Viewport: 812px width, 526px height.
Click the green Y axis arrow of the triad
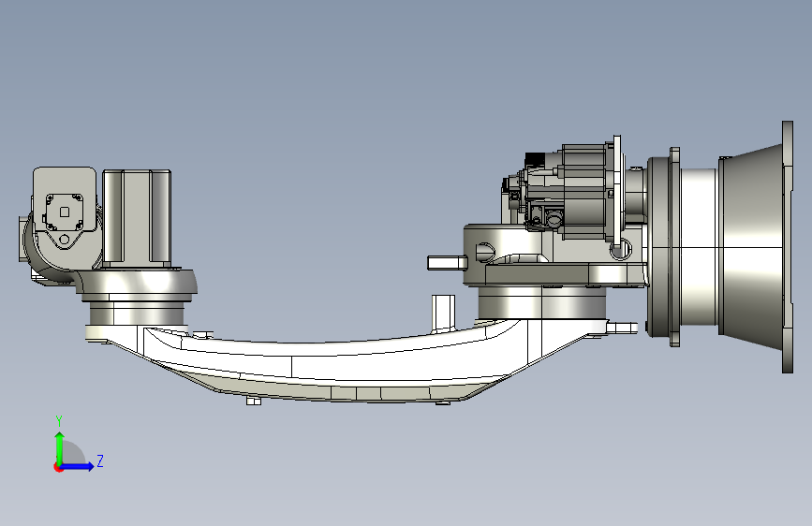click(60, 448)
